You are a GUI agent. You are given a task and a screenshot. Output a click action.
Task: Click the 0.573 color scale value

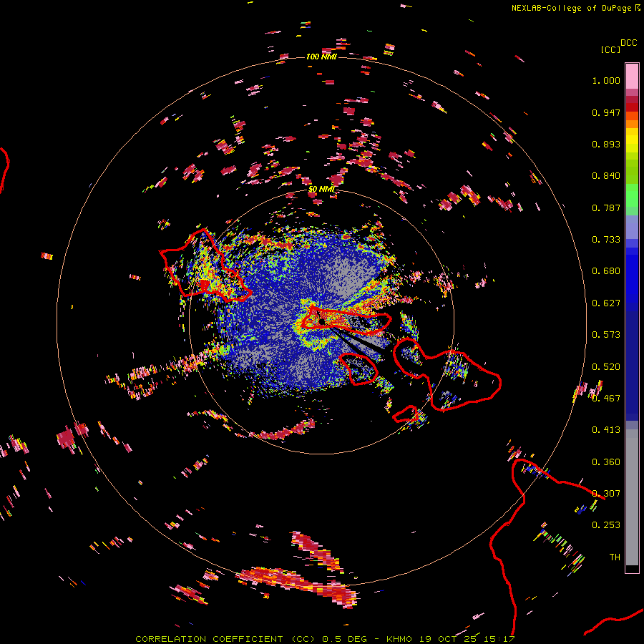coord(606,335)
